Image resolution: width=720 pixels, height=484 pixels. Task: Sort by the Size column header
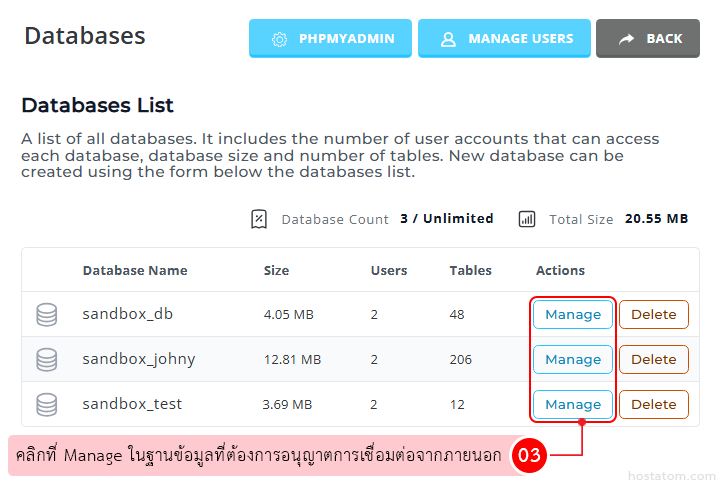point(276,270)
